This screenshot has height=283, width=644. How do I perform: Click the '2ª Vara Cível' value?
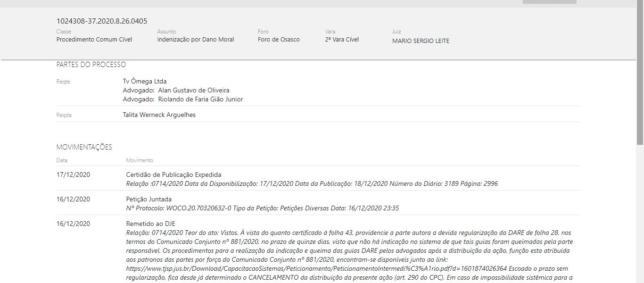tap(342, 40)
